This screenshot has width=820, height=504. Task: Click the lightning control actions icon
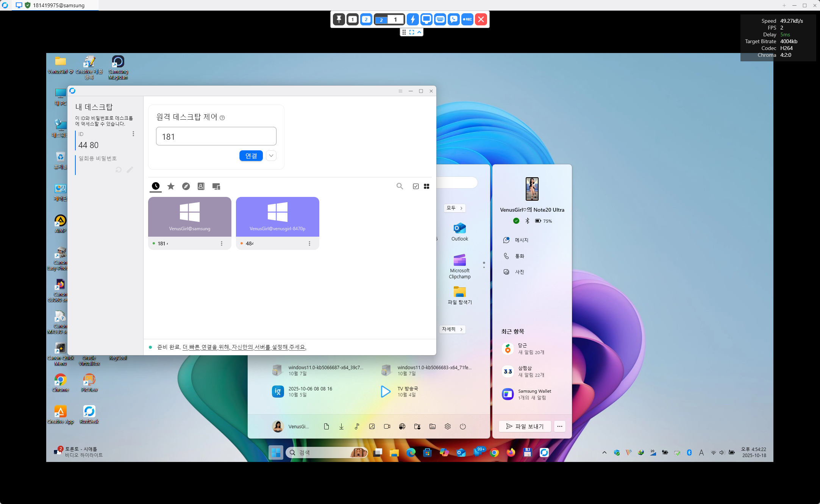pos(413,19)
